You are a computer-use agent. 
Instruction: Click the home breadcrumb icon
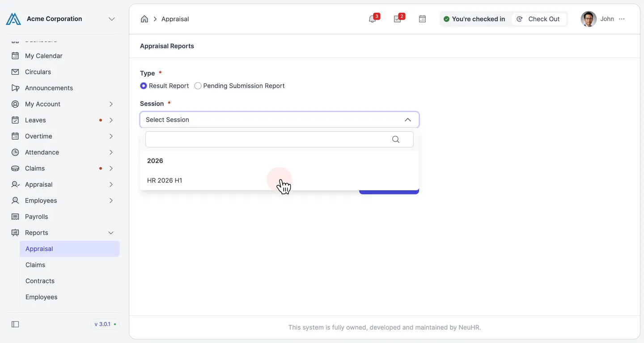point(144,19)
